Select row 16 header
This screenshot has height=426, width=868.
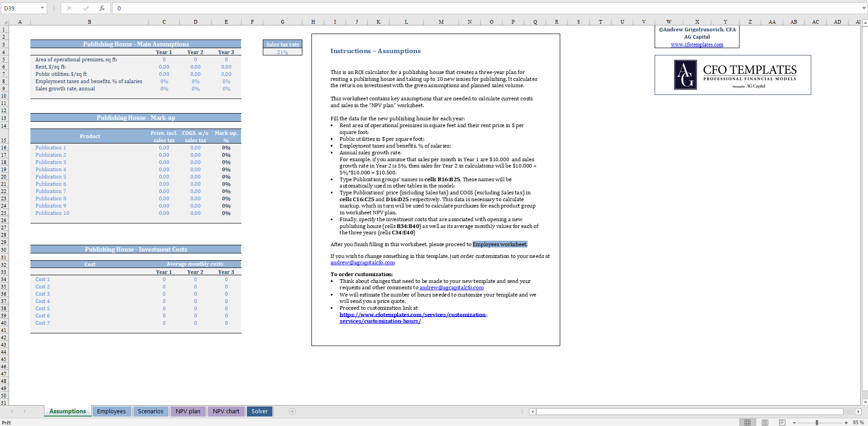4,148
